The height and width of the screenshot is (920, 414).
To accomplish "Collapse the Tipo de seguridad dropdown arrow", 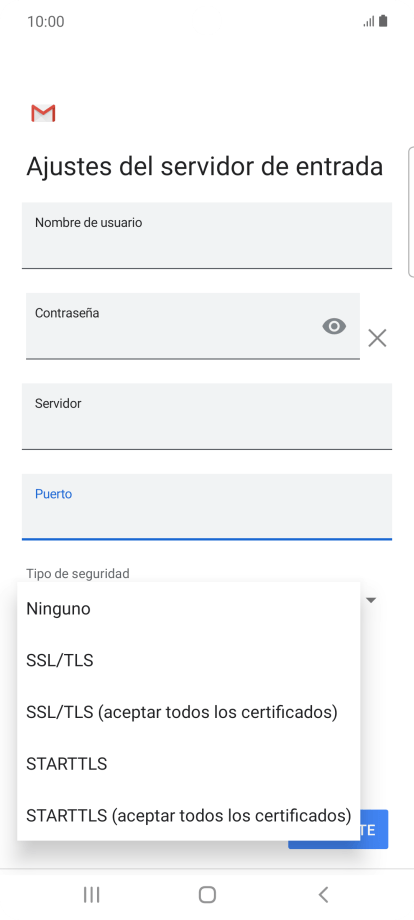I will point(371,600).
